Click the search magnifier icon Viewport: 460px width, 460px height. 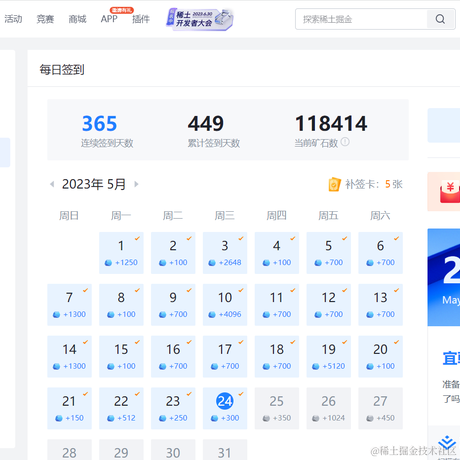tap(440, 19)
